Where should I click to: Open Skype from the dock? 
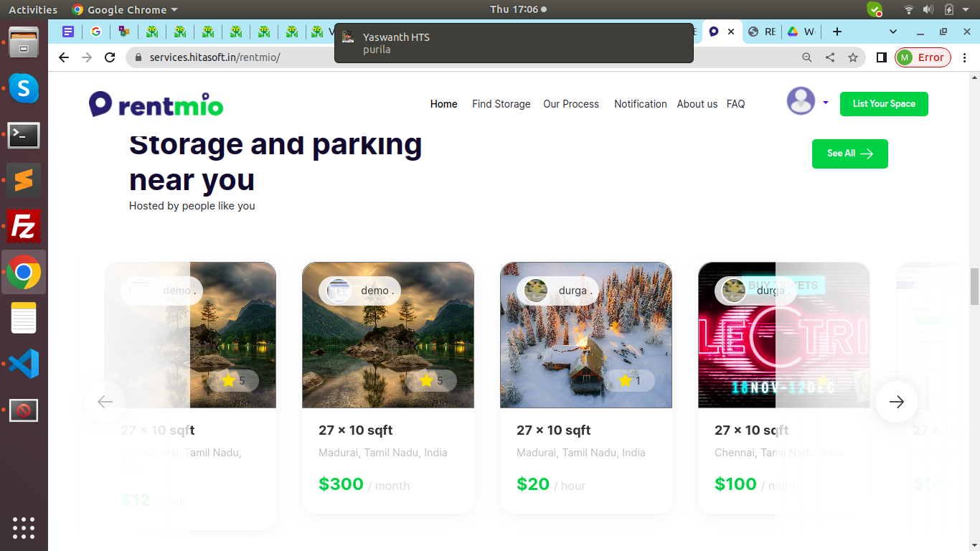coord(24,89)
